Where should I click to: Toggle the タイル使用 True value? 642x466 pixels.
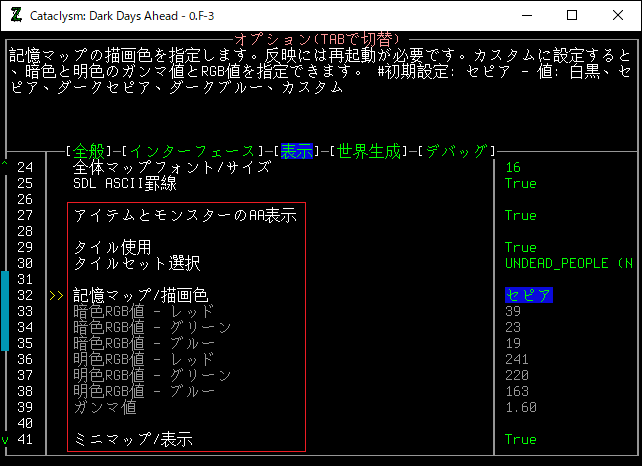click(x=520, y=247)
